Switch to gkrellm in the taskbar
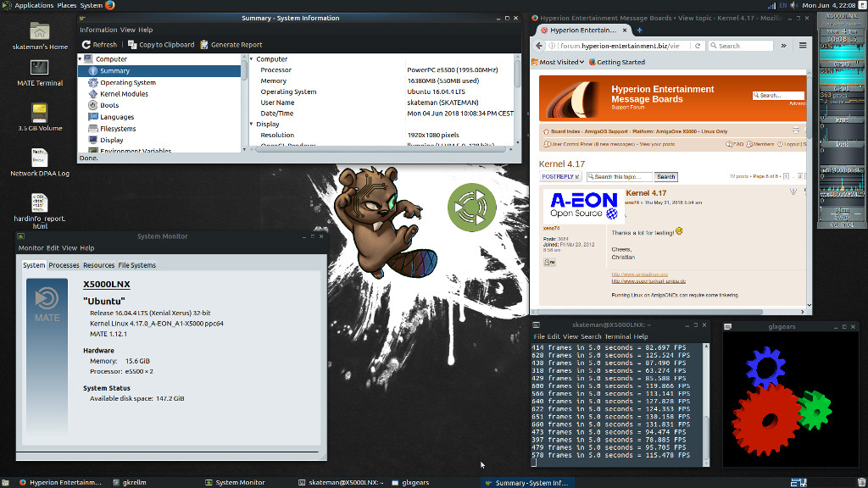Screen dimensions: 868x488 [x=130, y=482]
